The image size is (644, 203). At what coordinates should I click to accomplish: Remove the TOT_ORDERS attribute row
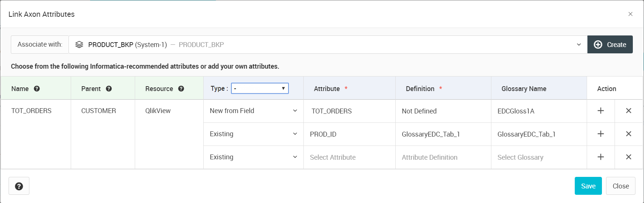point(628,111)
